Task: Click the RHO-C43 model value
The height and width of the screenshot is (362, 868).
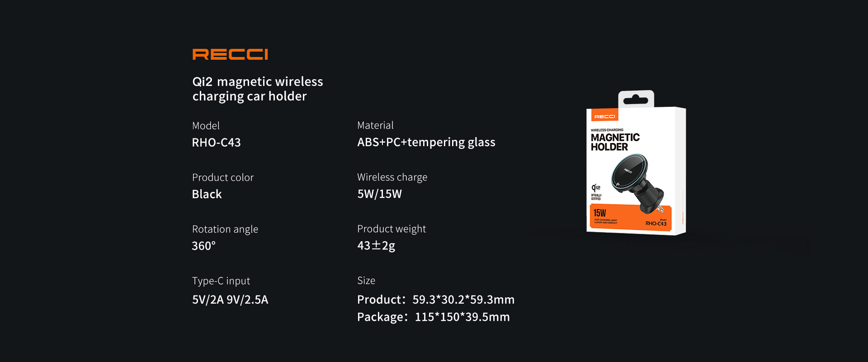Action: (x=216, y=143)
